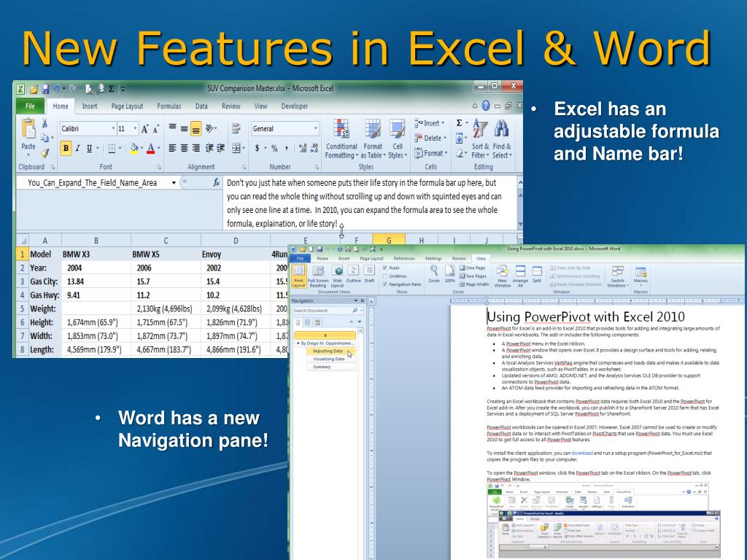The width and height of the screenshot is (747, 560).
Task: Click the Cut scissors icon in Excel
Action: tap(44, 124)
